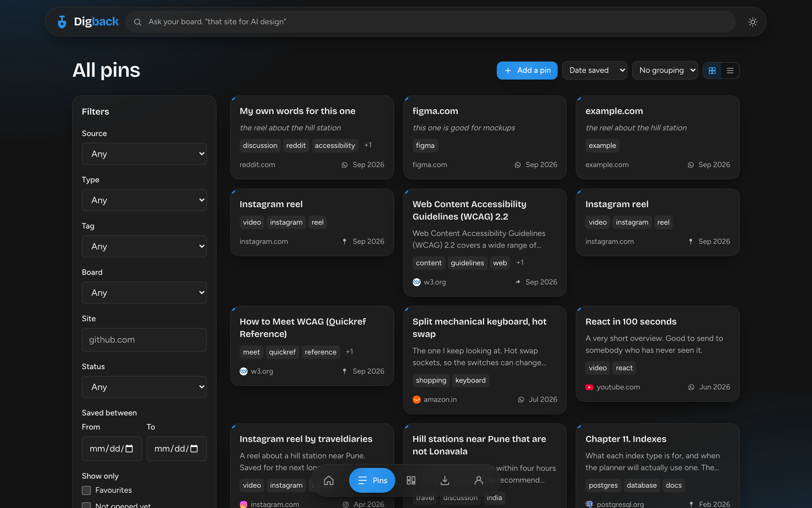Click the example tag chip
Image resolution: width=812 pixels, height=508 pixels.
click(602, 145)
